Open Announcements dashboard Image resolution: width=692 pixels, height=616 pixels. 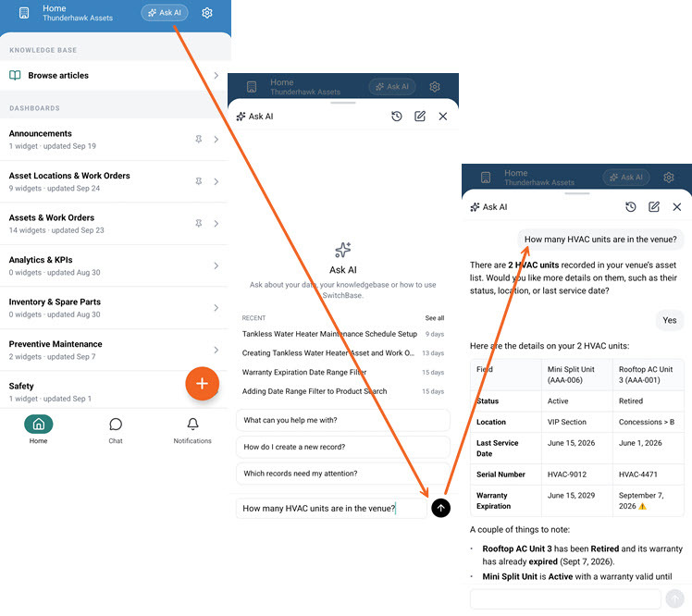[114, 140]
